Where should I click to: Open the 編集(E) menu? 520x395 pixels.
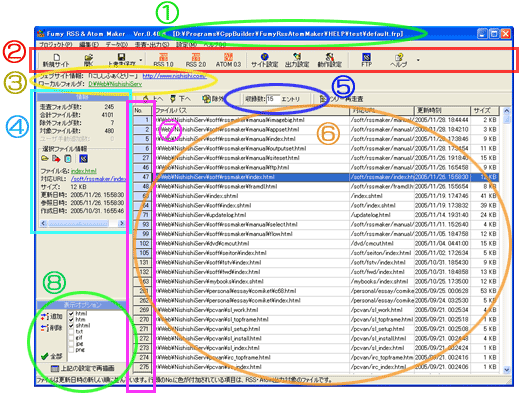click(89, 44)
